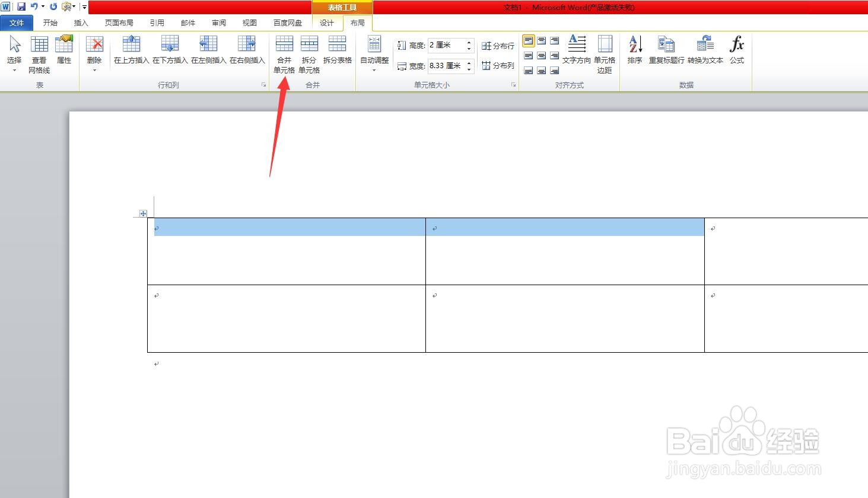Open 公式 formula dialog
868x498 pixels.
(x=737, y=50)
